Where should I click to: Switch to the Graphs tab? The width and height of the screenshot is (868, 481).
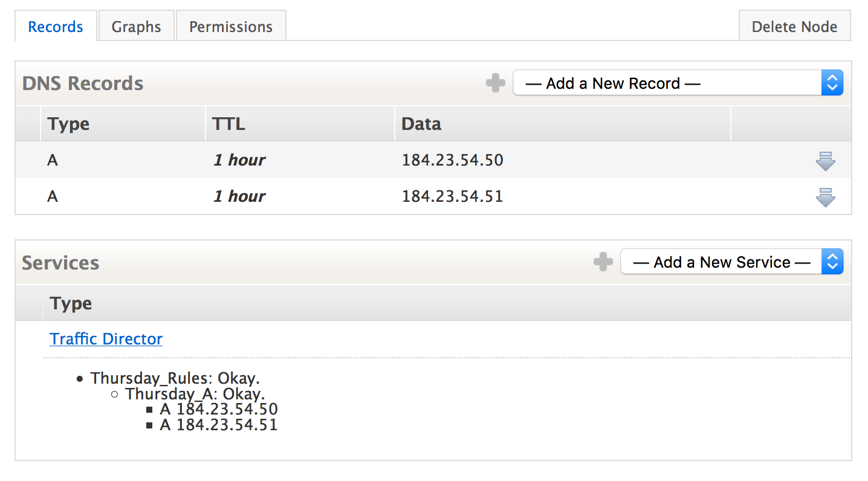(137, 27)
